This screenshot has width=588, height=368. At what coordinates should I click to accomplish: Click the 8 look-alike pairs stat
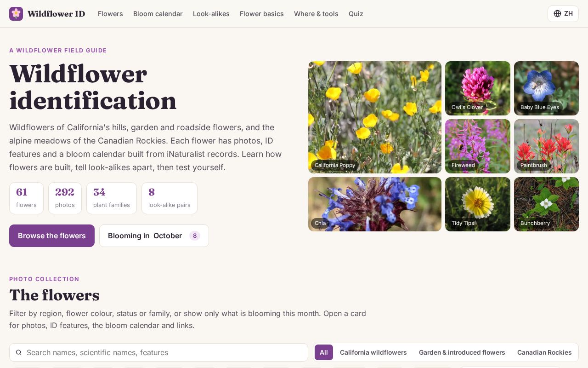coord(170,198)
